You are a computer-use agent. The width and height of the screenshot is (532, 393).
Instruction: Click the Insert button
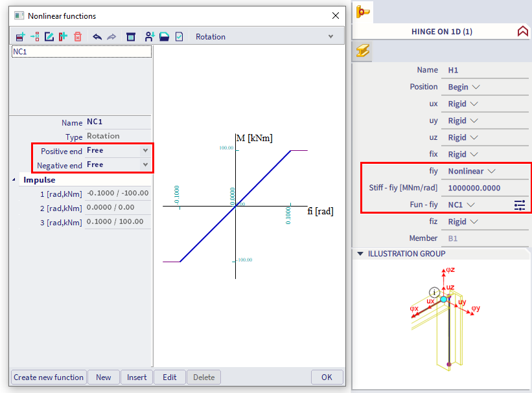(x=137, y=377)
